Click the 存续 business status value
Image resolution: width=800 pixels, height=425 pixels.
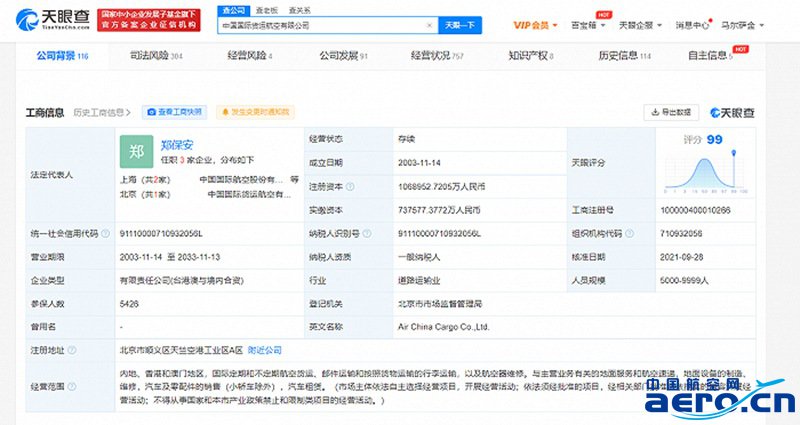(407, 139)
